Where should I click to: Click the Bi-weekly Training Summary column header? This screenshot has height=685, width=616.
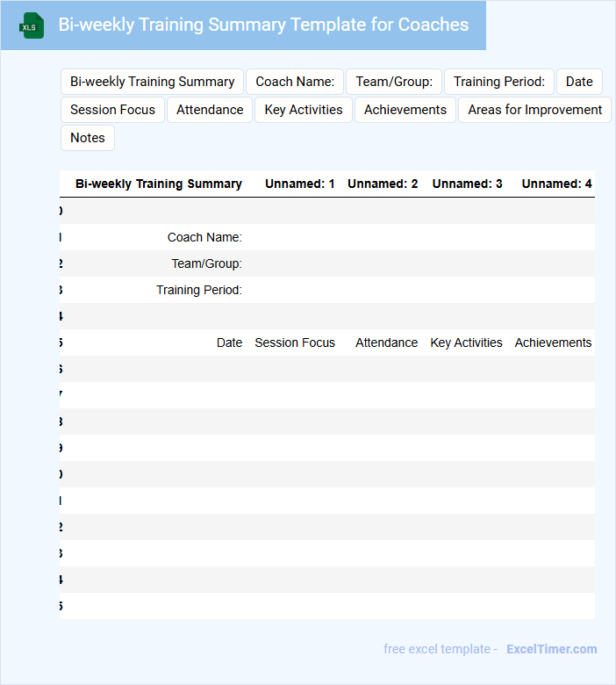(x=158, y=184)
